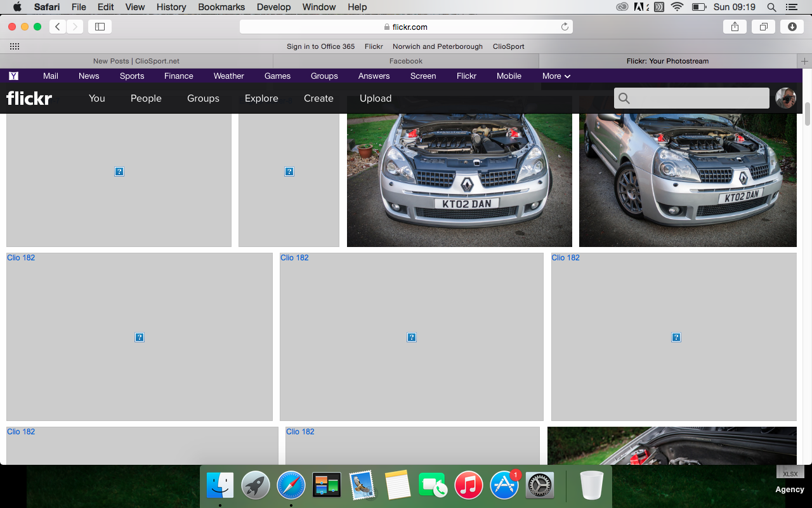Expand the More menu in the Yahoo bar
This screenshot has height=508, width=812.
click(556, 76)
